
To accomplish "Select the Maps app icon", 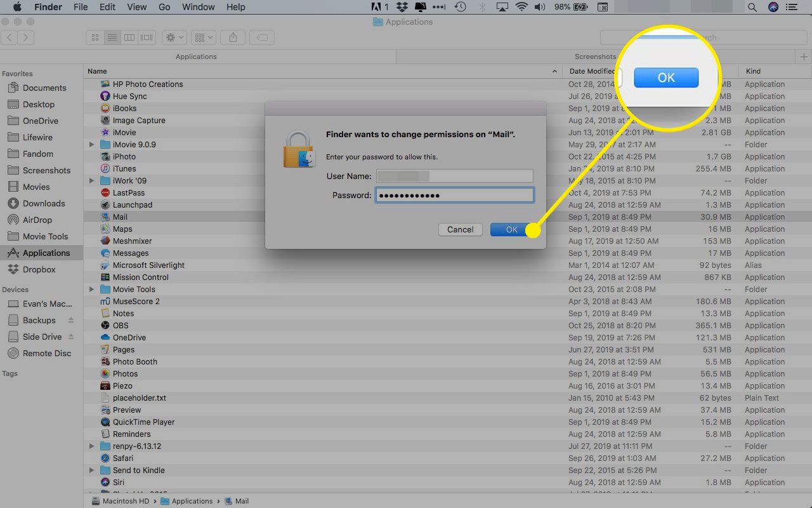I will pos(105,229).
